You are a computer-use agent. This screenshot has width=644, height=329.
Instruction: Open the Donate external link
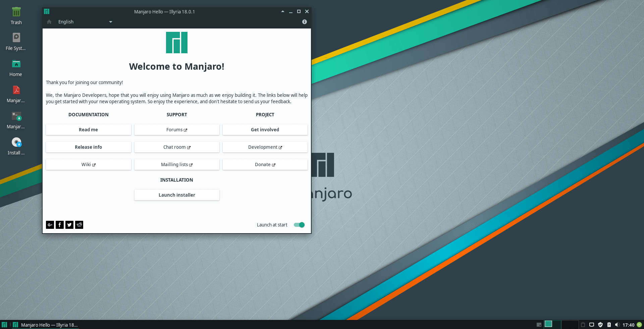265,164
